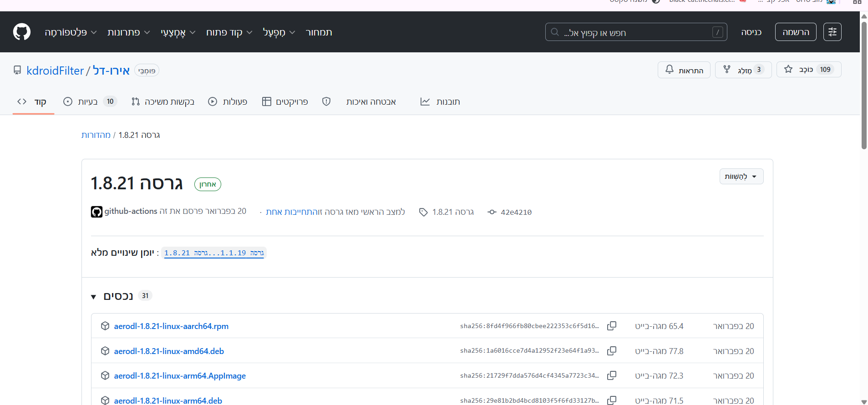Viewport: 868px width, 405px height.
Task: Open the פתרונות dropdown menu
Action: [x=128, y=32]
